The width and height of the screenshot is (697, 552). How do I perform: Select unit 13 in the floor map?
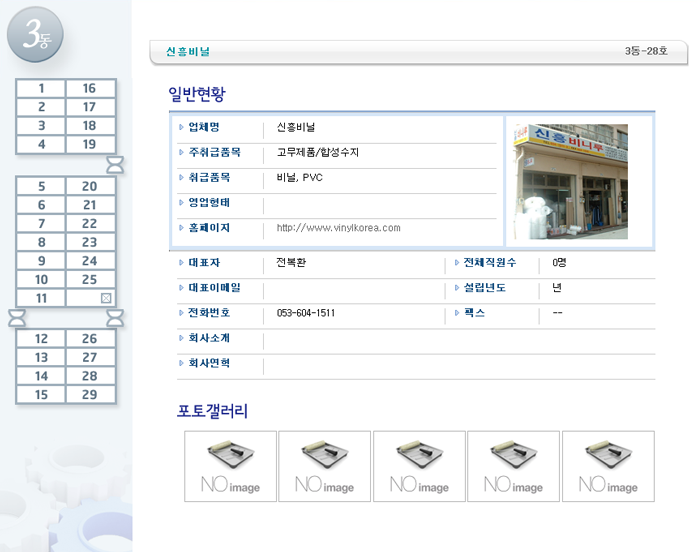(x=41, y=357)
